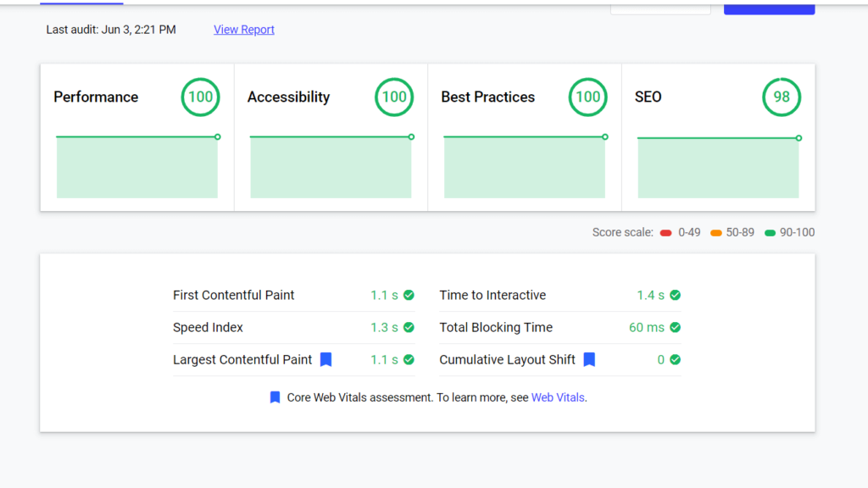Click the green check next to Speed Index

tap(409, 327)
